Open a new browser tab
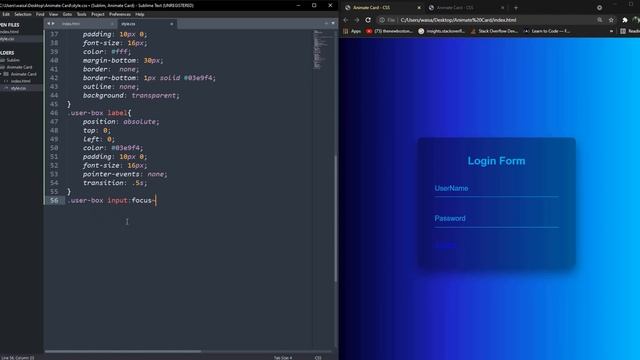The image size is (640, 360). pos(516,7)
